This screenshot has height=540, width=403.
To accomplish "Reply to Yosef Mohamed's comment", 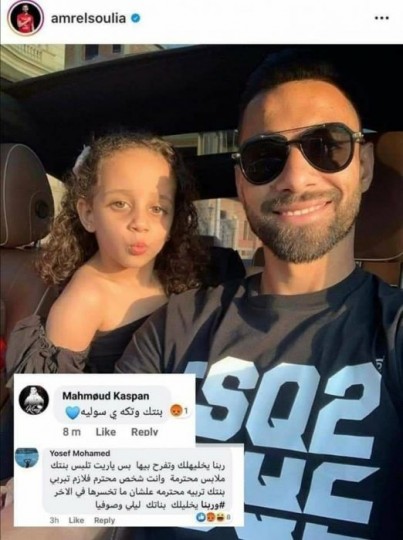I will click(104, 520).
